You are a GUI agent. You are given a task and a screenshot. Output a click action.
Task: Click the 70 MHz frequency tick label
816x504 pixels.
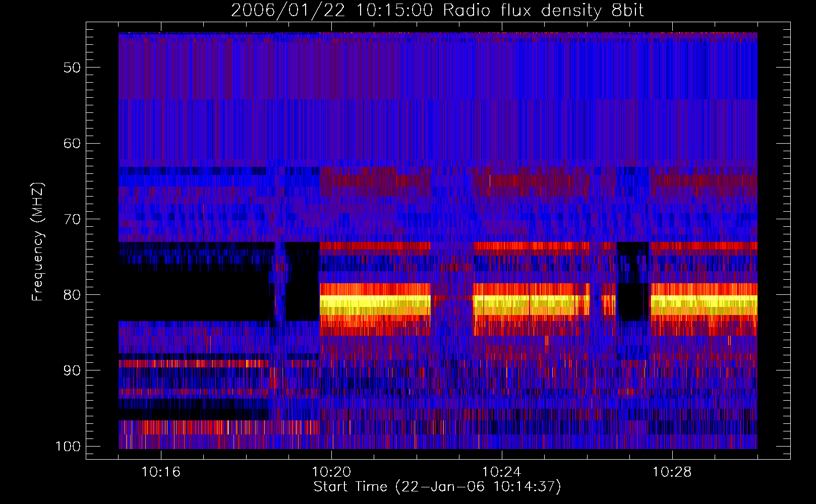(72, 219)
